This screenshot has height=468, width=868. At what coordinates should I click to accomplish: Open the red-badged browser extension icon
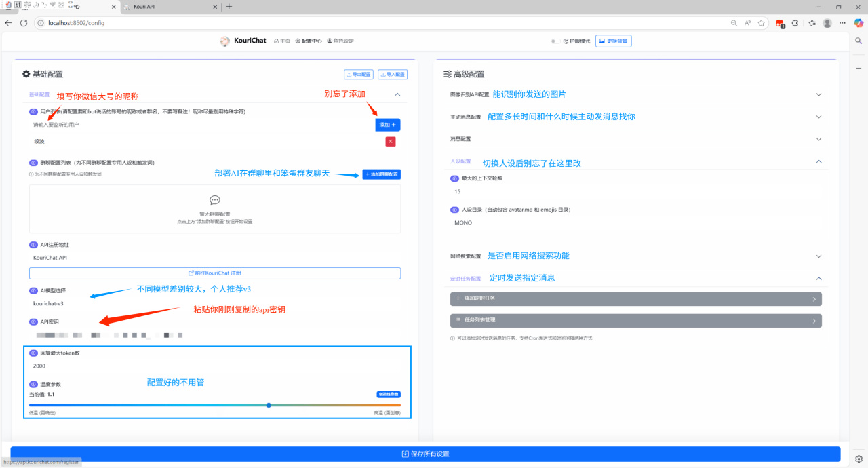click(x=780, y=23)
